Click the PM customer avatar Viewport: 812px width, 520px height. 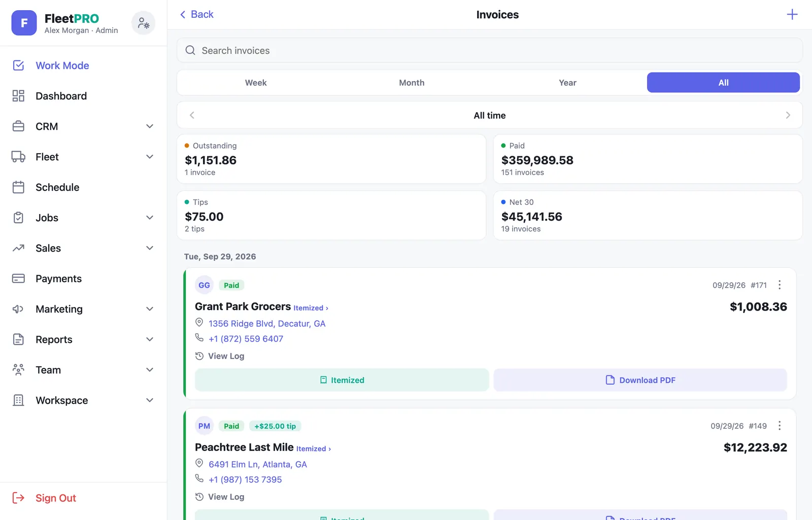[204, 426]
